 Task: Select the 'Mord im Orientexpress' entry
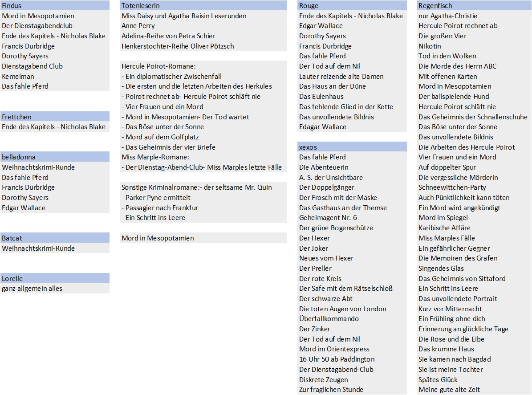[334, 349]
